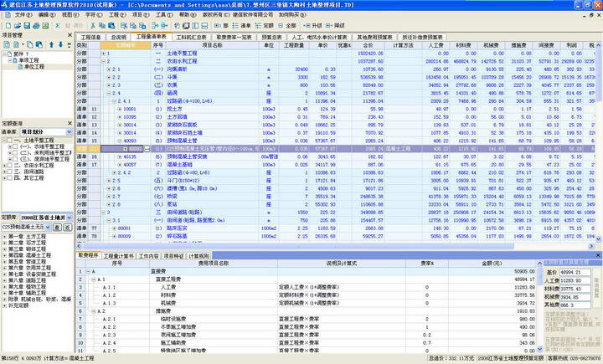Expand row 2.5 斗门 in the table
This screenshot has width=603, height=364.
tap(109, 181)
